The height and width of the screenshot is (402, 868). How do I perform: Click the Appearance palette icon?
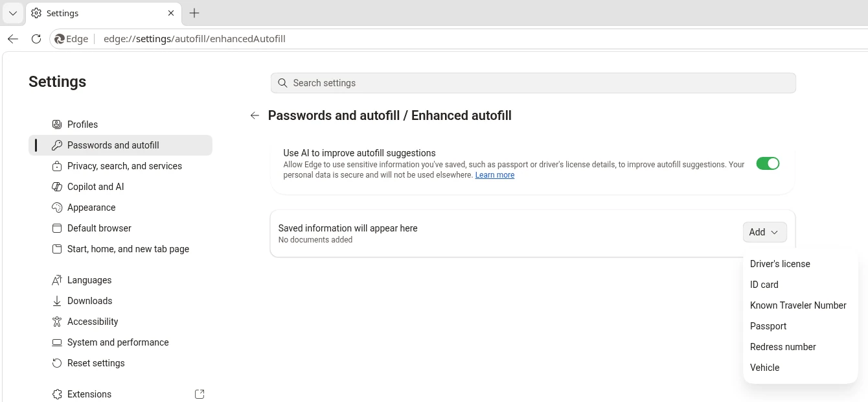[x=57, y=207]
